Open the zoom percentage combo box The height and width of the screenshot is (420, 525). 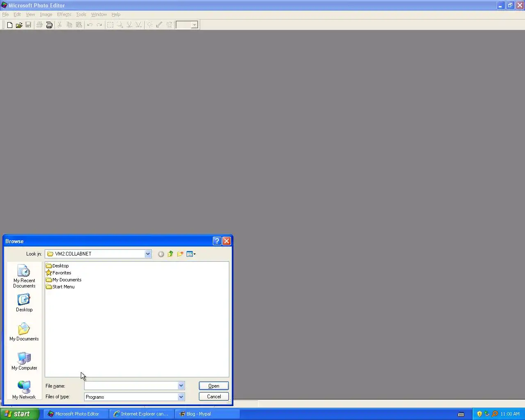(194, 25)
